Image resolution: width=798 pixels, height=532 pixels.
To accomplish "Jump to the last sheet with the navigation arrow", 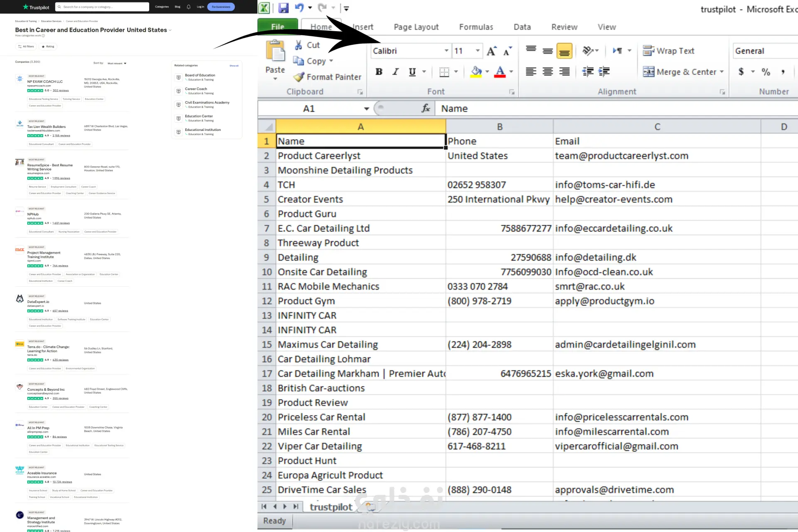I will [x=296, y=506].
